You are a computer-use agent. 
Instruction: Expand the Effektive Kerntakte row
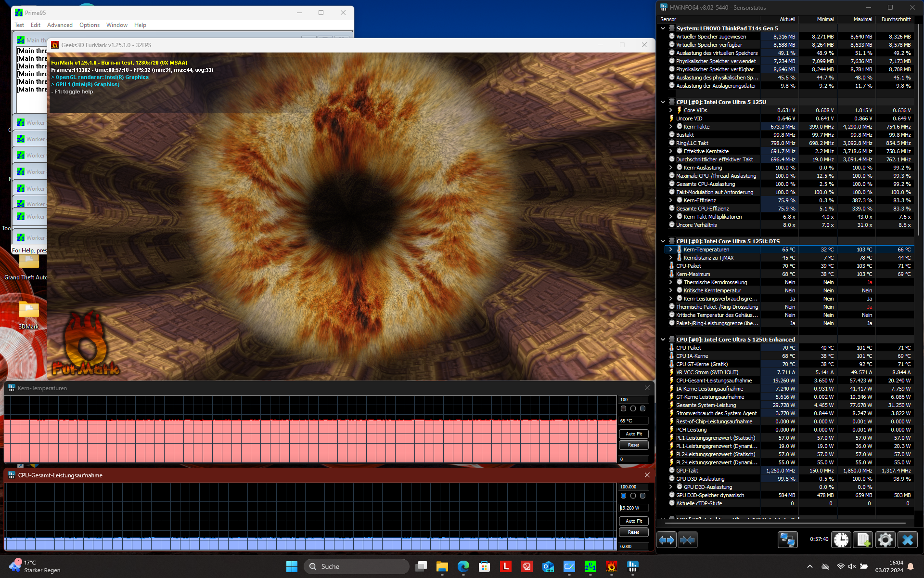[x=670, y=151]
